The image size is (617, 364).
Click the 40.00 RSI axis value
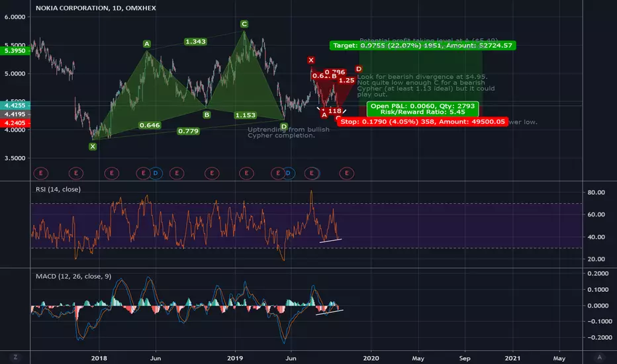pyautogui.click(x=596, y=237)
